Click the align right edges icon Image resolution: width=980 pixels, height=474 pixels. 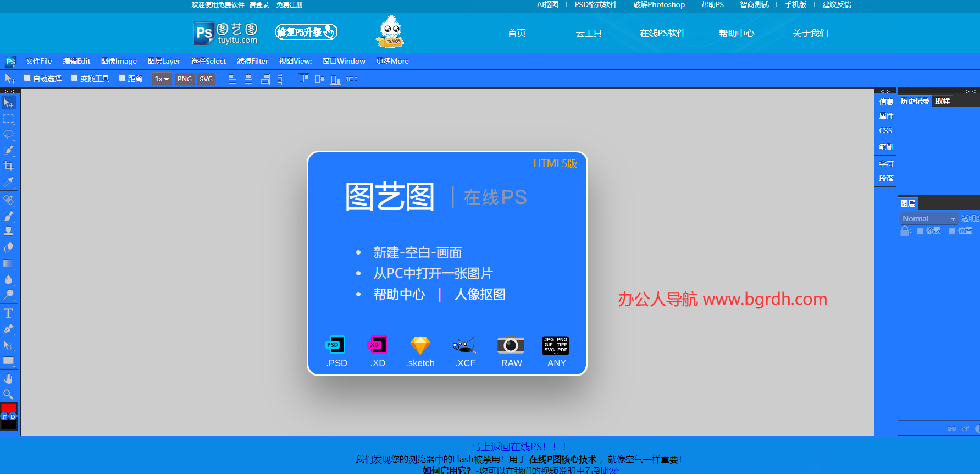[265, 79]
